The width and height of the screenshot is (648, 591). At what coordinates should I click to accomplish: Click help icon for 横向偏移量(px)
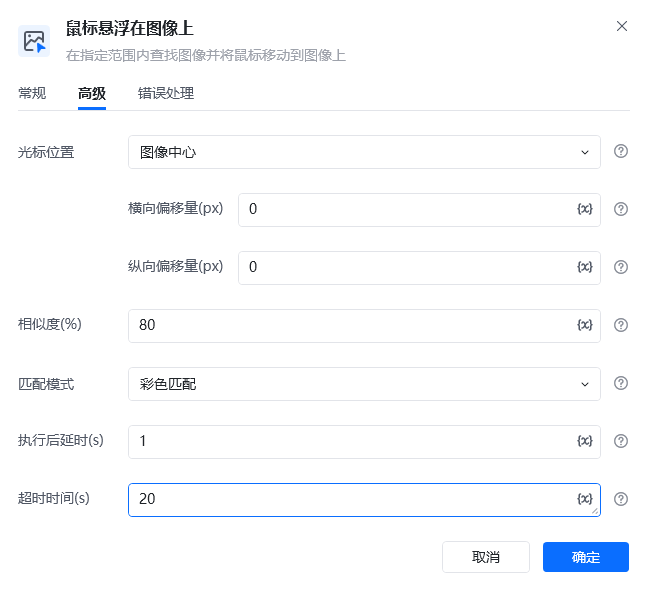pyautogui.click(x=620, y=209)
